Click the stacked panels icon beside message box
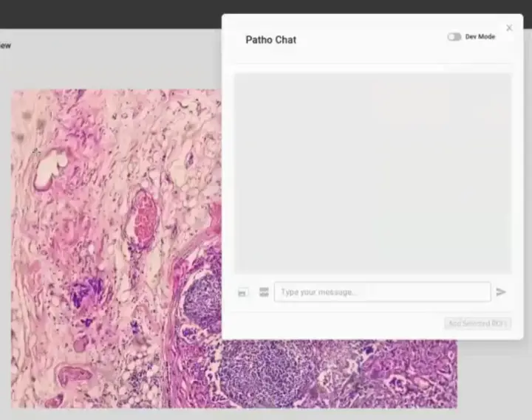The image size is (532, 420). click(264, 292)
